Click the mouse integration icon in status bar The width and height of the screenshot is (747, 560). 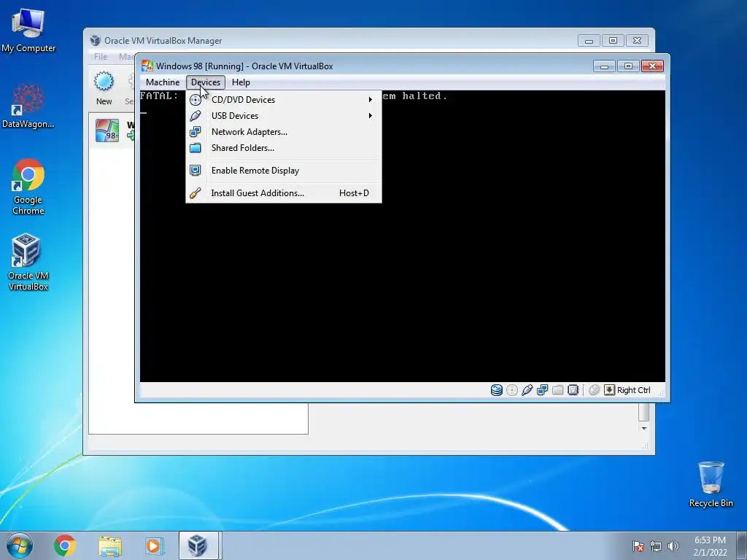[594, 390]
